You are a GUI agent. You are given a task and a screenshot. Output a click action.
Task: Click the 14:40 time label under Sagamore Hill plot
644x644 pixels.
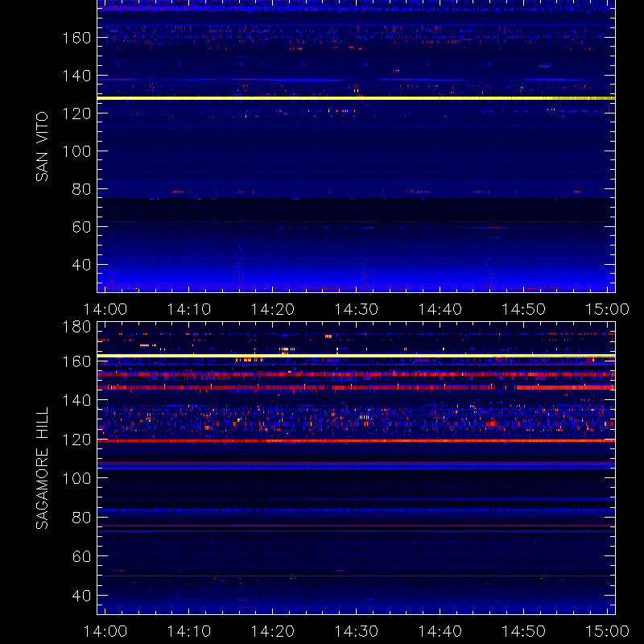point(440,631)
